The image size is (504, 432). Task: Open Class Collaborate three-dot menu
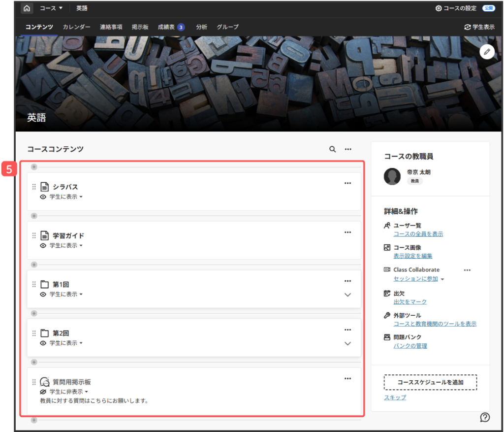(467, 270)
